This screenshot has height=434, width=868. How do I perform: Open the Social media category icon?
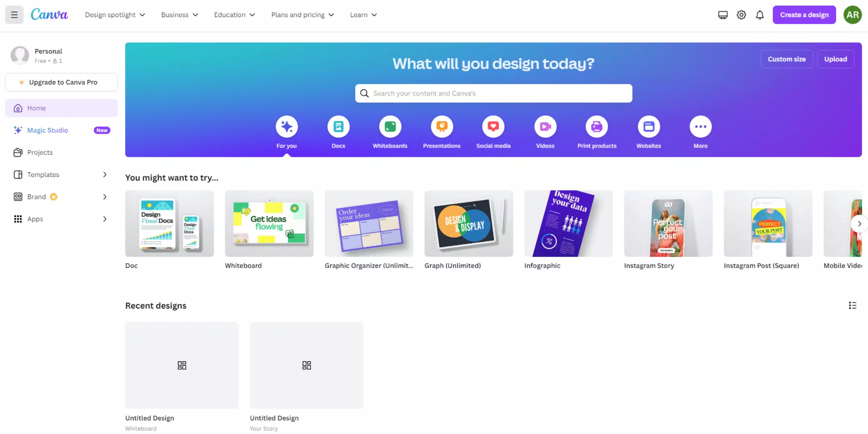tap(493, 127)
